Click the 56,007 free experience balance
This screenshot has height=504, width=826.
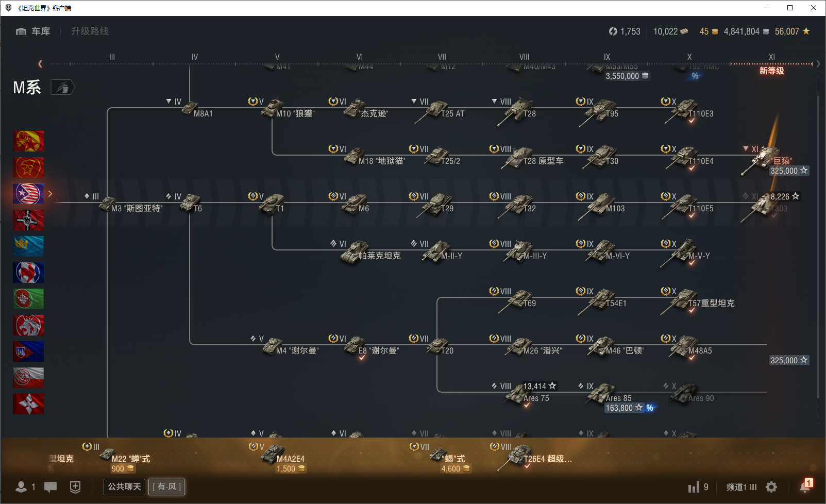click(x=792, y=31)
